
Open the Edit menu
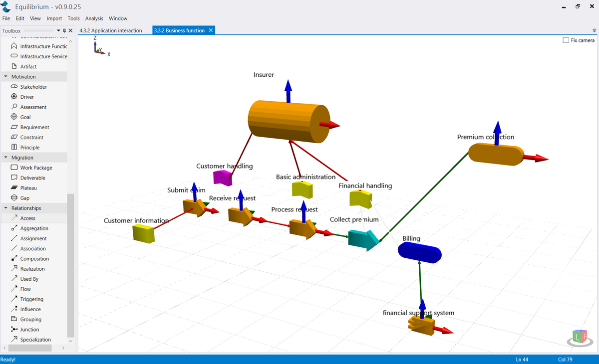tap(20, 18)
